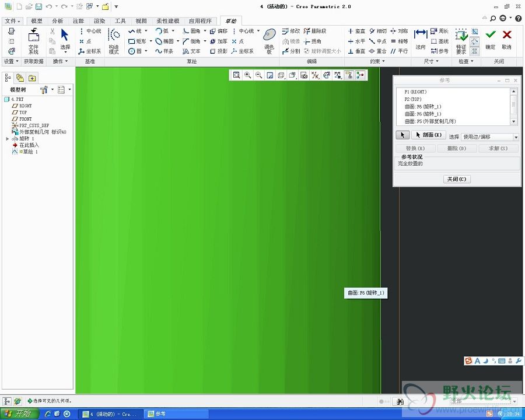The height and width of the screenshot is (420, 525).
Task: Cancel sketch with 取消 red X
Action: (x=507, y=40)
